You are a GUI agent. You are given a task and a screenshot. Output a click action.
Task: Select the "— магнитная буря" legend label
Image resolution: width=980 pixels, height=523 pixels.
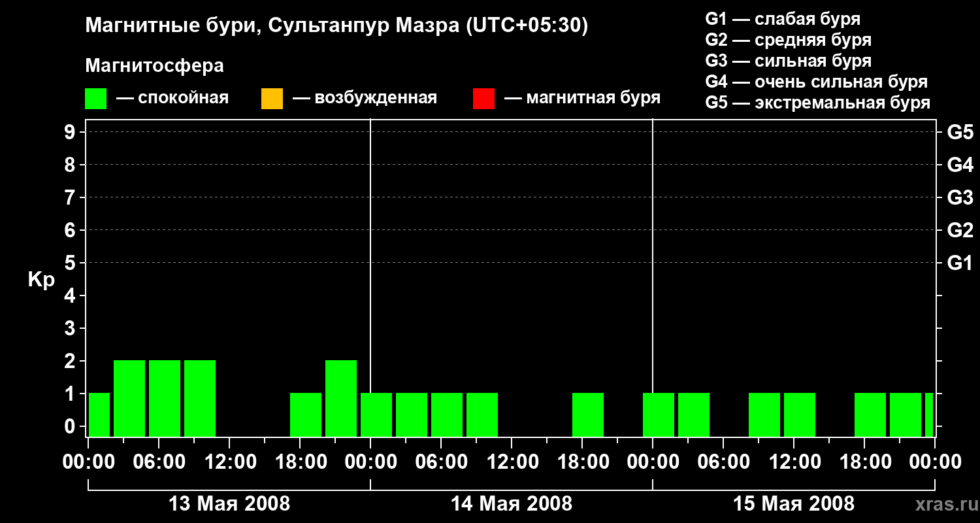[x=582, y=98]
